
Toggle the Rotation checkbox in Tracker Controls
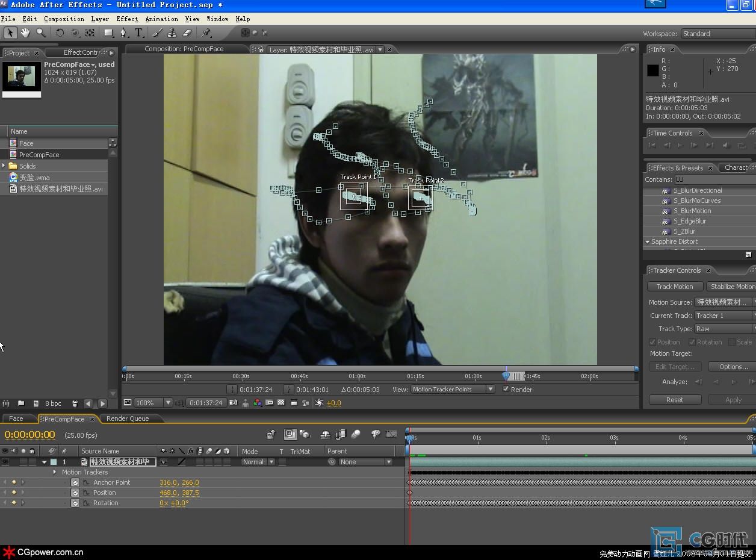point(693,342)
